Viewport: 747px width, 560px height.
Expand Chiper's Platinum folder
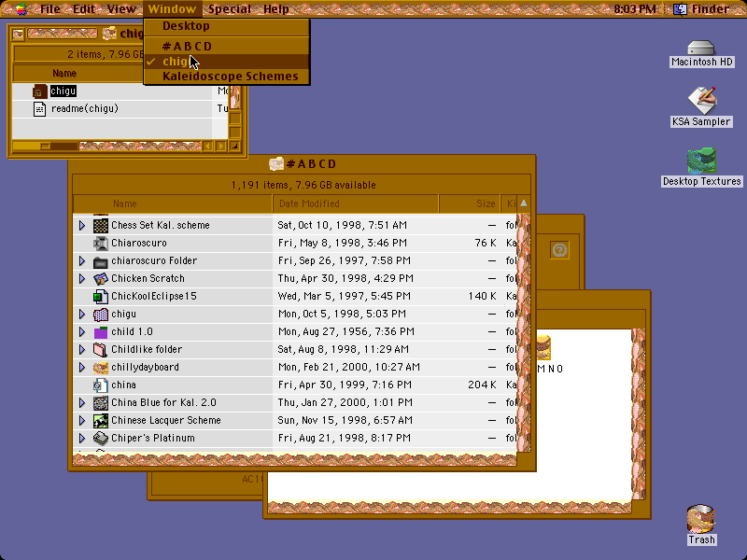click(82, 438)
